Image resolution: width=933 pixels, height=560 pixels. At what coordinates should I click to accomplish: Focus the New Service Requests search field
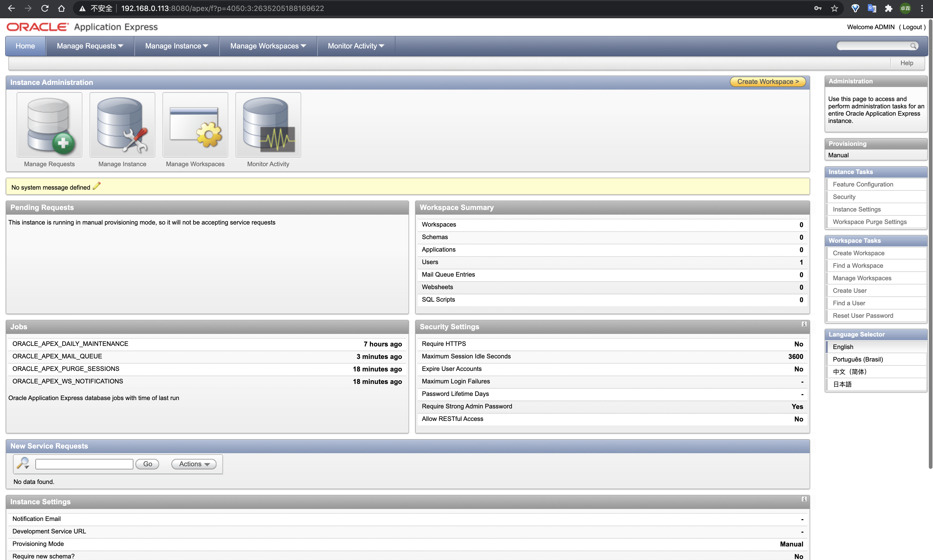84,464
